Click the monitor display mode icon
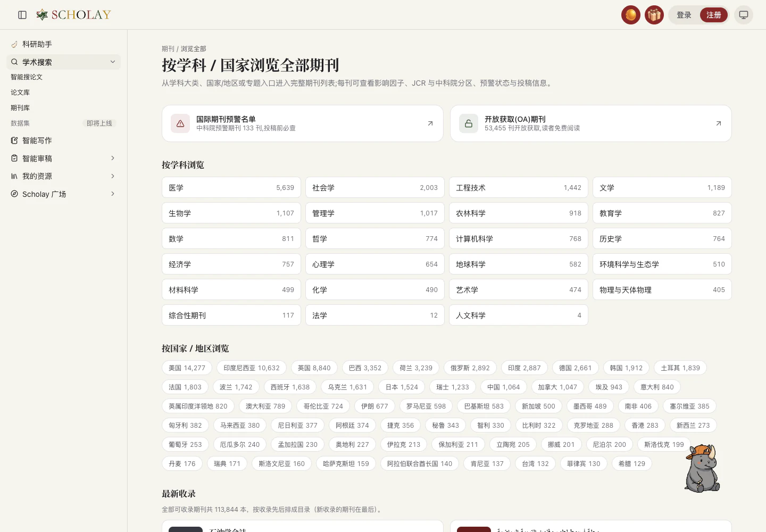Viewport: 766px width, 532px height. [x=744, y=15]
